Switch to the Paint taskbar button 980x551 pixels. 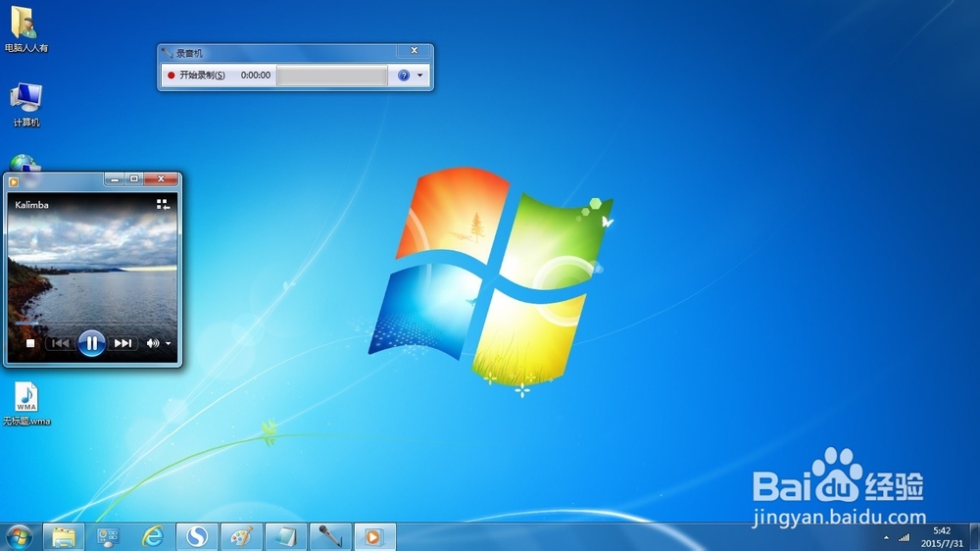tap(242, 536)
